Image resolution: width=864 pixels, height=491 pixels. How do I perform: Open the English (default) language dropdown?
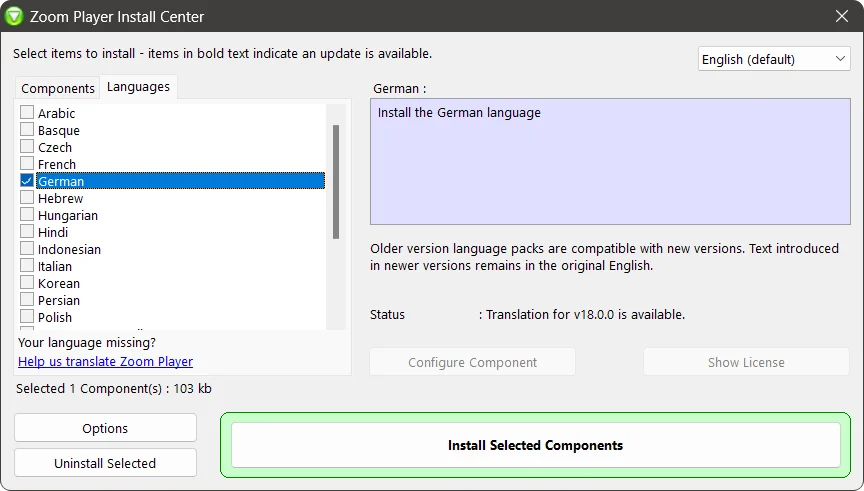774,59
